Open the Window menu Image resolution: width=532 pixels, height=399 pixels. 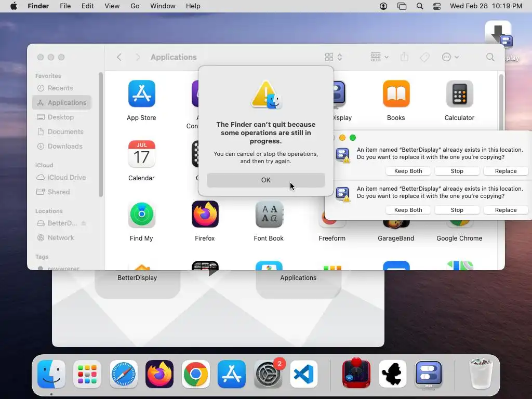click(163, 6)
